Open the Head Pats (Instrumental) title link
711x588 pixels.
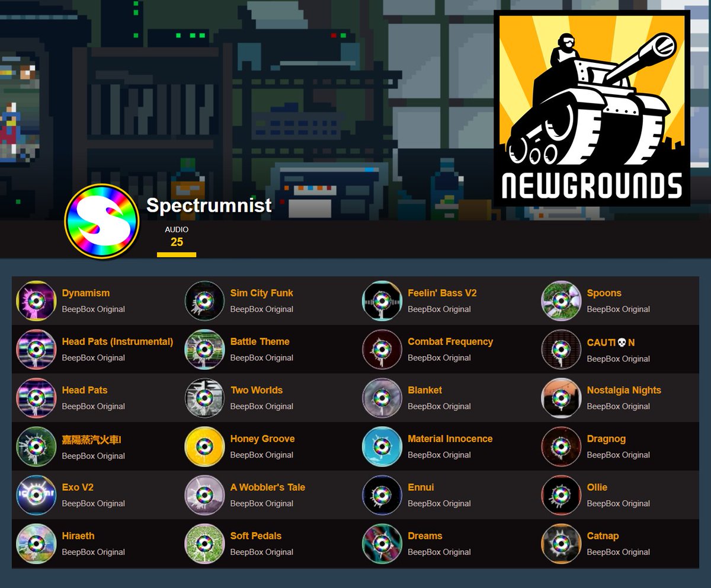click(117, 341)
